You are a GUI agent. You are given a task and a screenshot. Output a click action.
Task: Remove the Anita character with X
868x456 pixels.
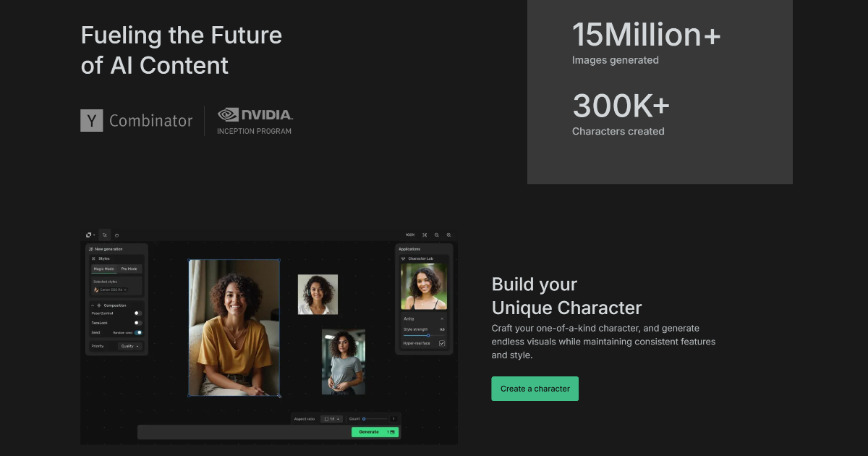click(x=442, y=318)
